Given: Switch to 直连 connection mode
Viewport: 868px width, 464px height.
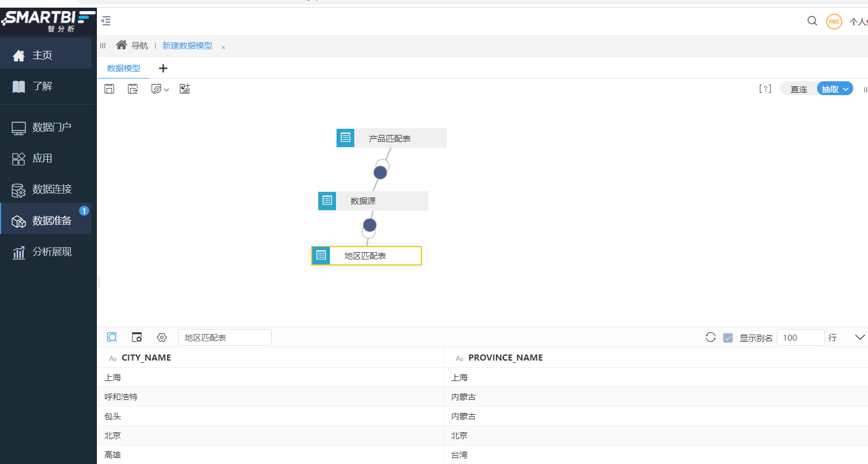Looking at the screenshot, I should coord(799,89).
